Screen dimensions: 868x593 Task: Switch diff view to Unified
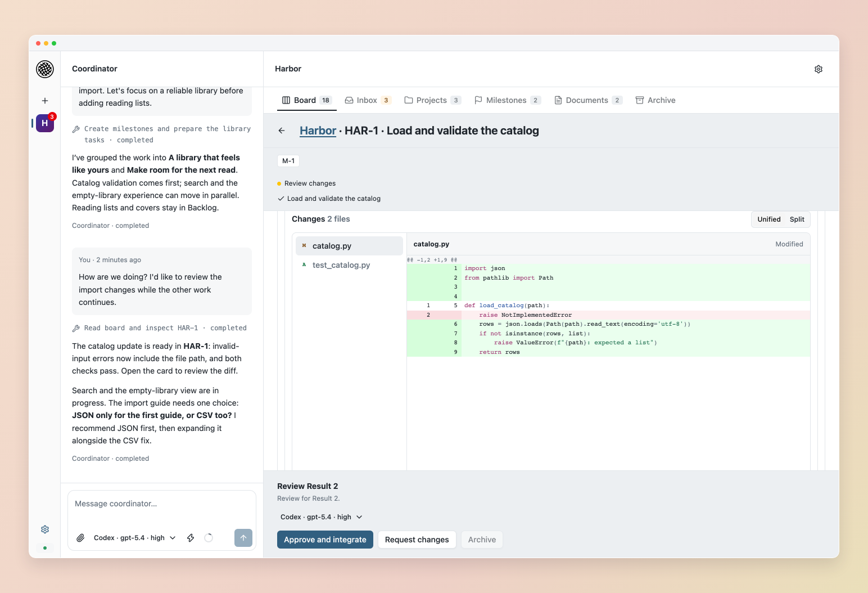(768, 219)
